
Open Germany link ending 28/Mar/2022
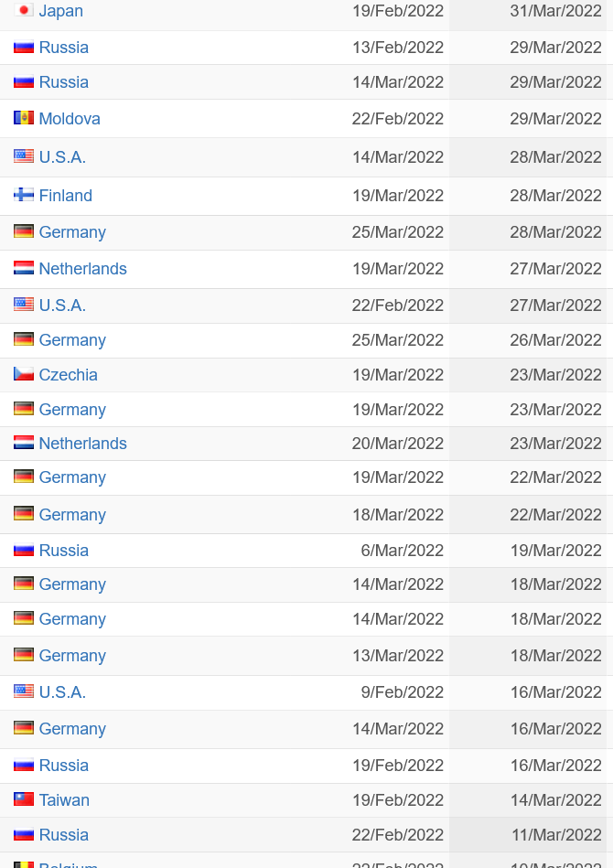coord(72,232)
